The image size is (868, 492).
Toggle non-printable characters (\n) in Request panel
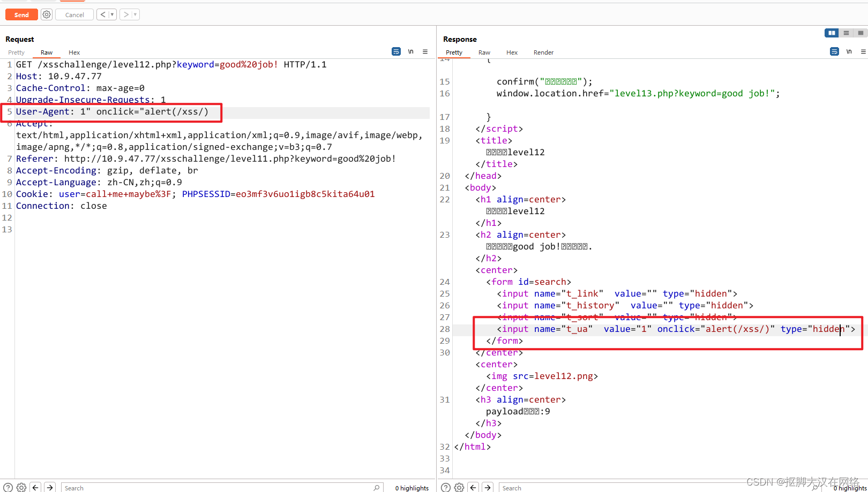coord(411,52)
